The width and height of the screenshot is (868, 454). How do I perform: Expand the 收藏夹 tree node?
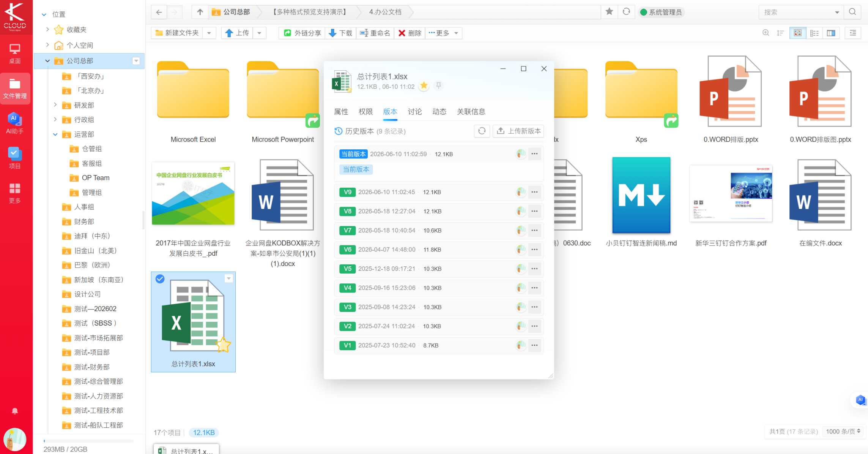click(47, 29)
